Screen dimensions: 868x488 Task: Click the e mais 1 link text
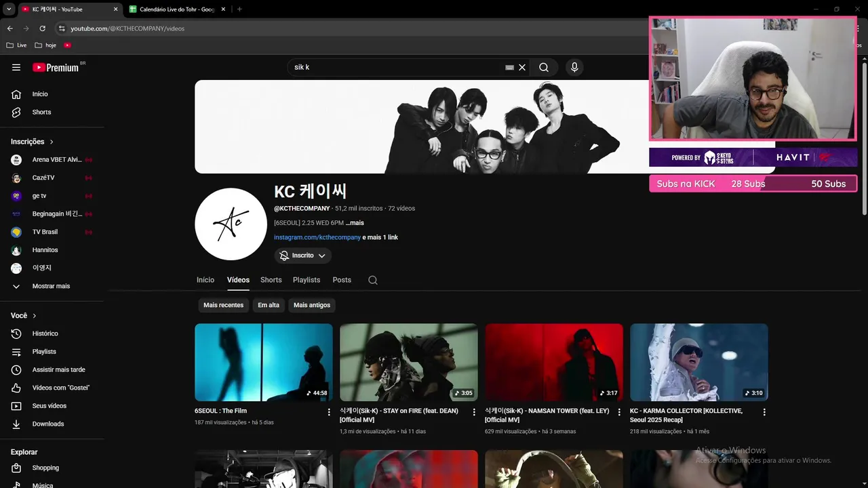coord(380,237)
